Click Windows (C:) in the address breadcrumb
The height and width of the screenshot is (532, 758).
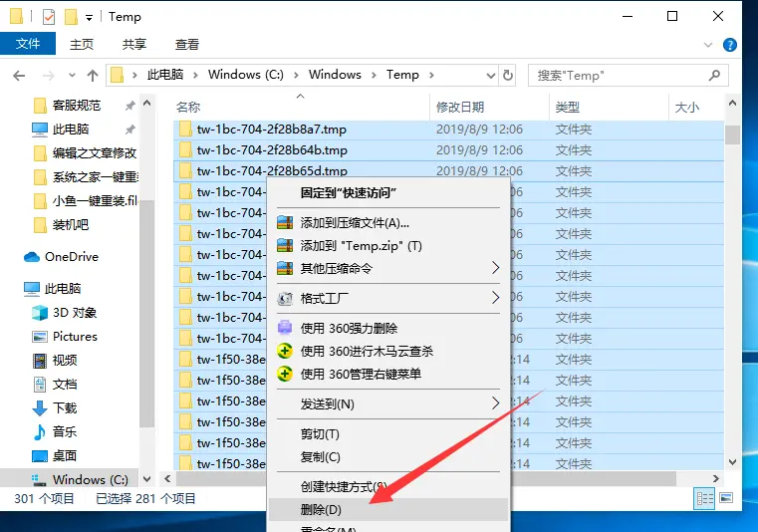point(246,75)
